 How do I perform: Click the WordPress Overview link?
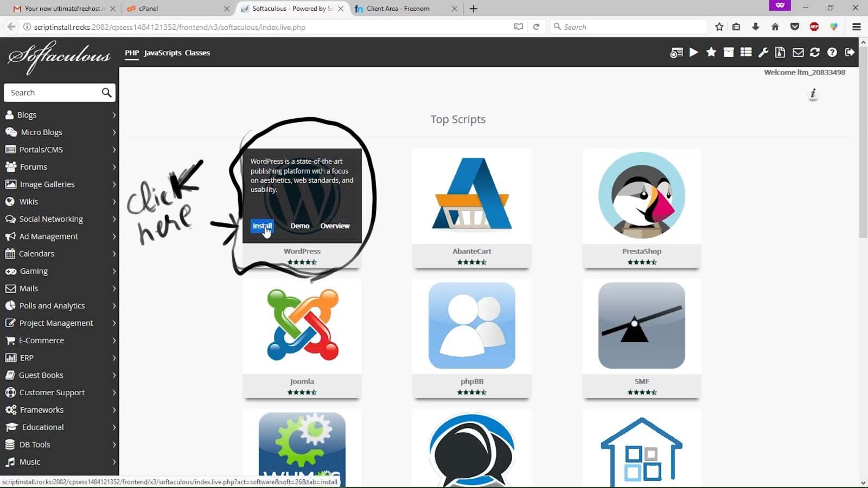click(335, 226)
